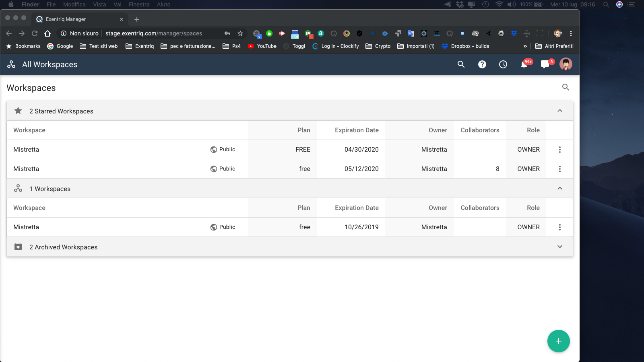Click the All Workspaces logo icon

coord(11,64)
